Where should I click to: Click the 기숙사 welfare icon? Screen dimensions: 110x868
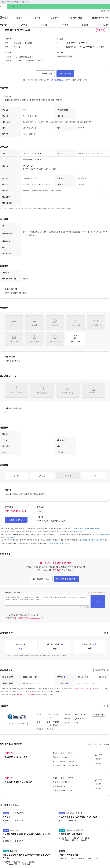tap(34, 322)
